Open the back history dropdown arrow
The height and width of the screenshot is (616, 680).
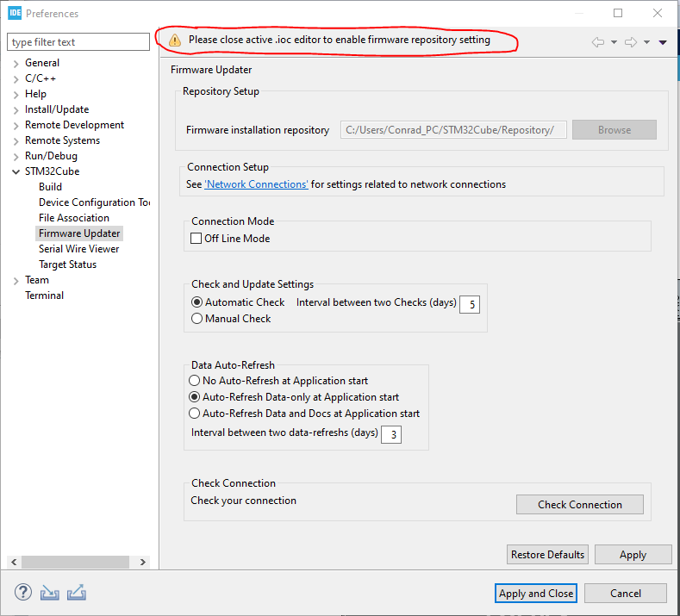pos(614,42)
